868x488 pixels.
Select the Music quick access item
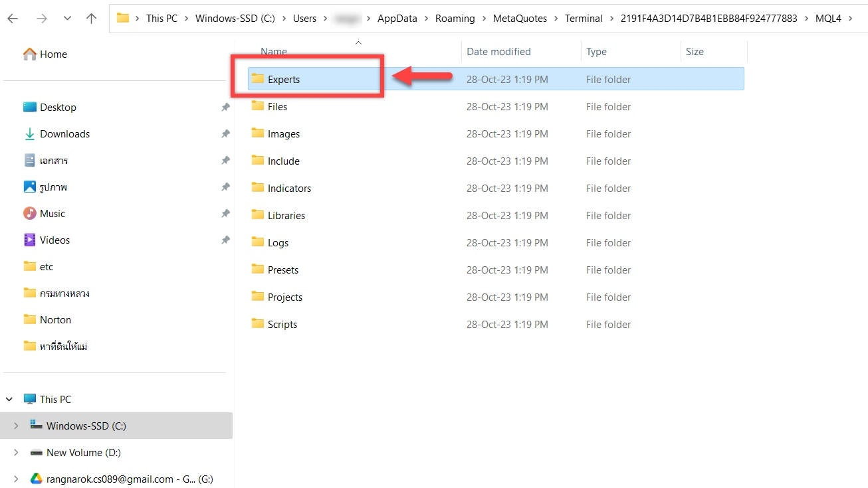[53, 214]
